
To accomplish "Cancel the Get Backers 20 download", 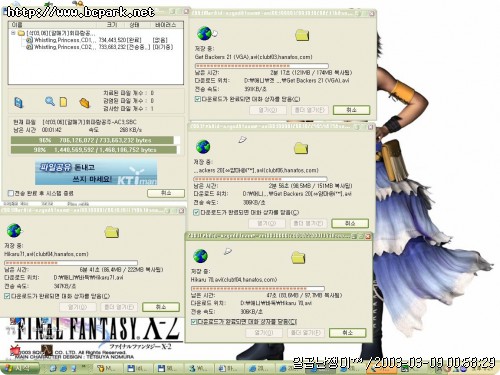I will (x=350, y=223).
